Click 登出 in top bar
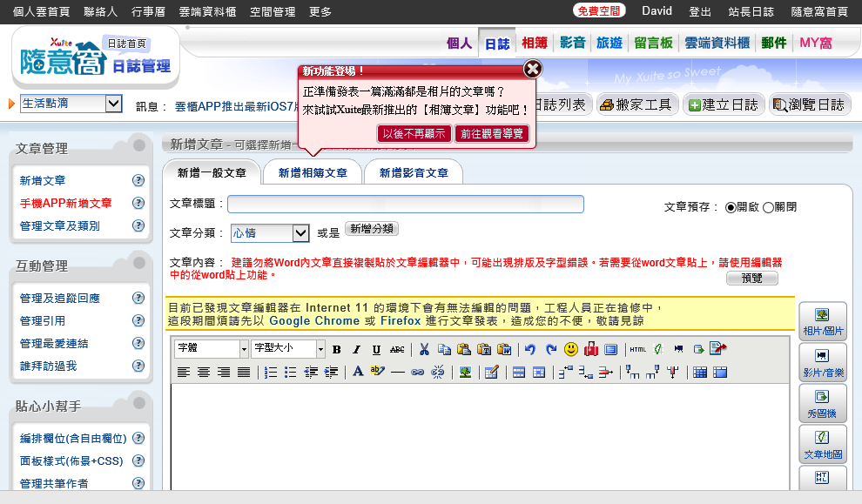 pyautogui.click(x=700, y=11)
